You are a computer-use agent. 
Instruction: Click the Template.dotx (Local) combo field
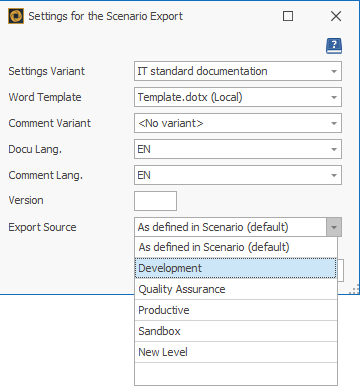point(238,97)
